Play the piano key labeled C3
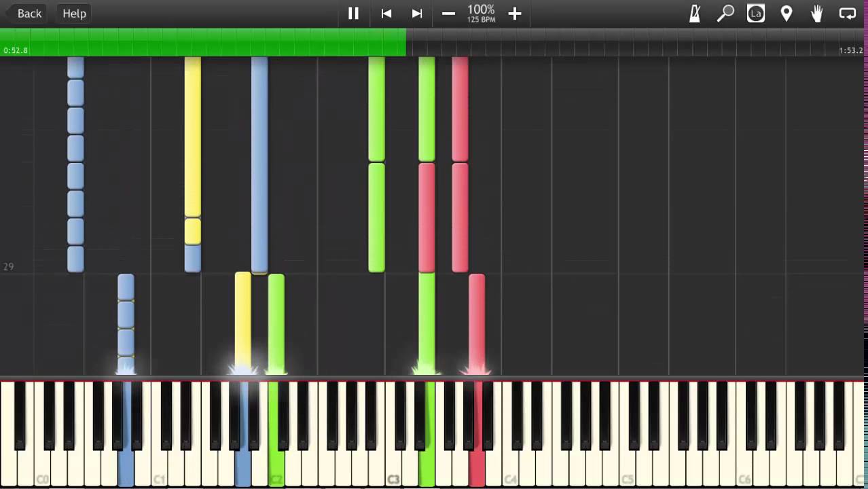The image size is (868, 489). 393,469
